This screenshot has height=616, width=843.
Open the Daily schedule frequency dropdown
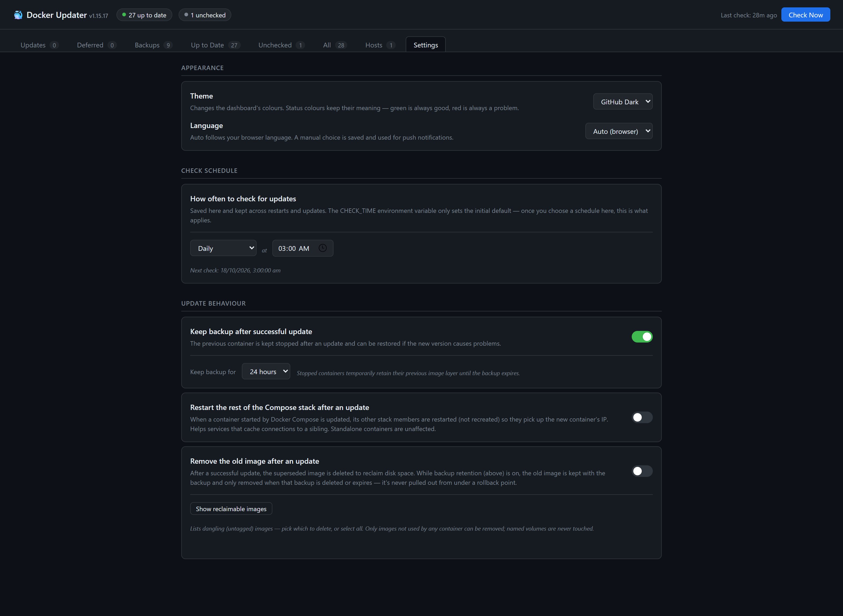pyautogui.click(x=223, y=248)
